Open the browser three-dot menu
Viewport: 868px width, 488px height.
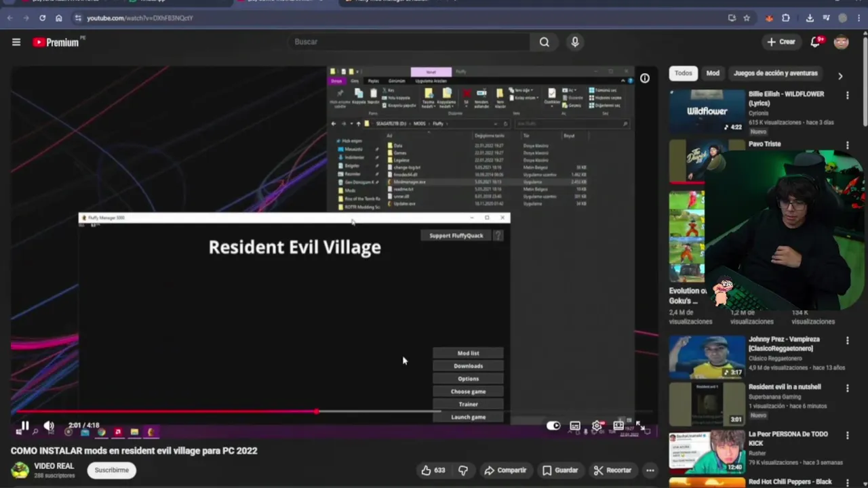coord(859,18)
